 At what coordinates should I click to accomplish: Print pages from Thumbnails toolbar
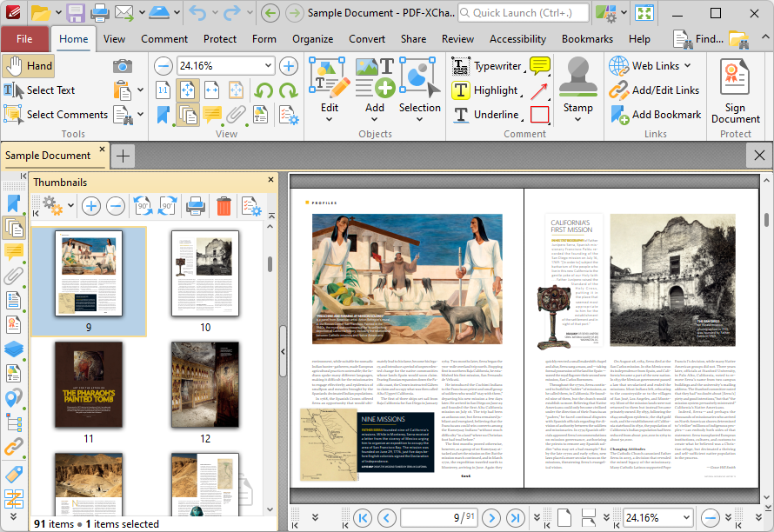tap(196, 205)
